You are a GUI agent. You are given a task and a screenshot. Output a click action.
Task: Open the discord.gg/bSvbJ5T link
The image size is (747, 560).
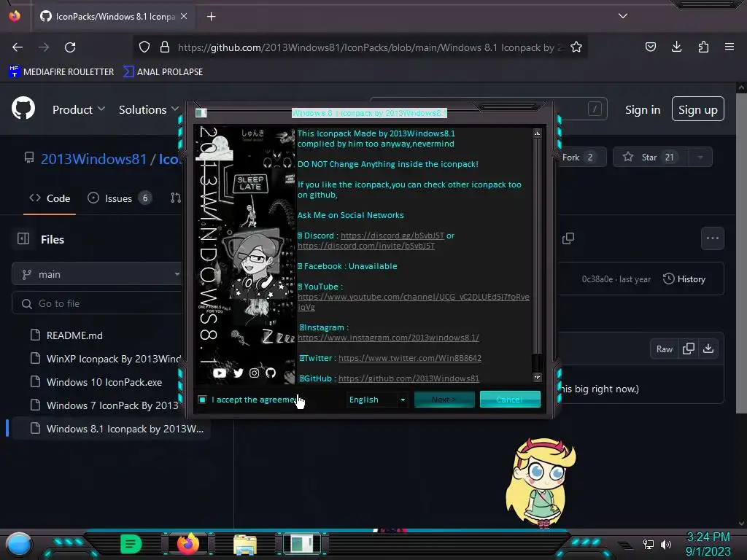[392, 236]
